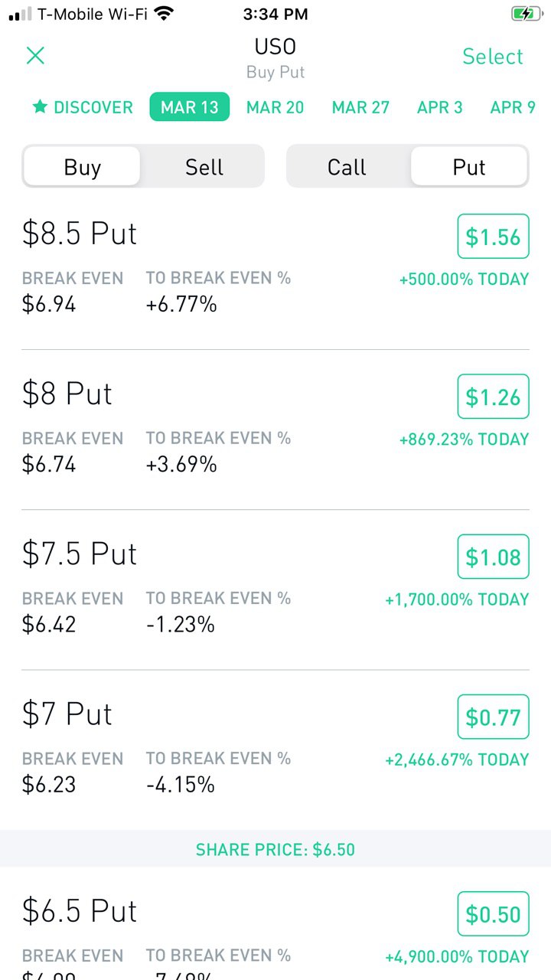Tap the $1.56 price for $8.5 Put
Image resolution: width=551 pixels, height=980 pixels.
tap(493, 237)
